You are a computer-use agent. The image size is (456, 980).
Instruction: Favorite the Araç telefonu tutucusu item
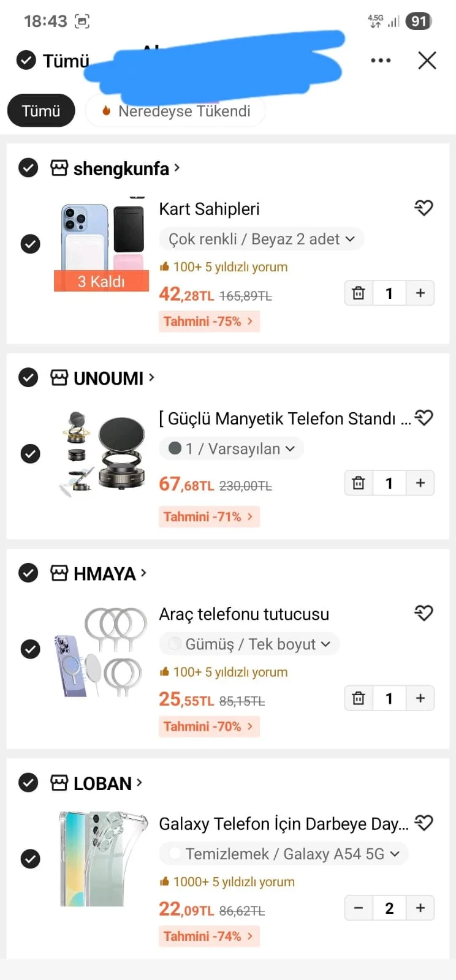(424, 613)
